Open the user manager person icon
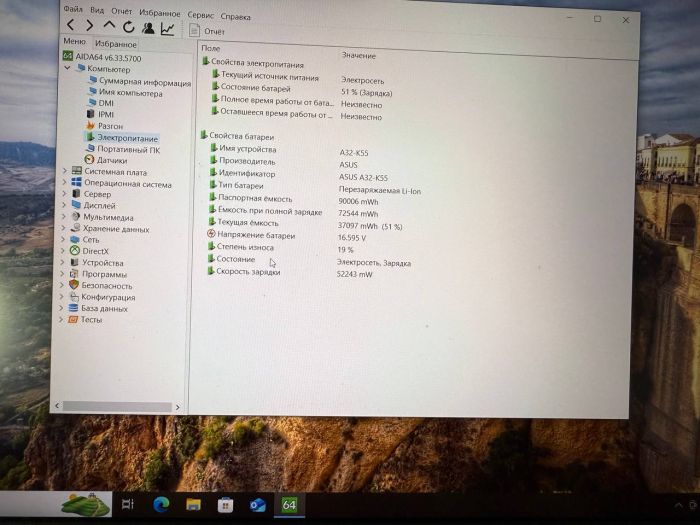 pyautogui.click(x=148, y=28)
